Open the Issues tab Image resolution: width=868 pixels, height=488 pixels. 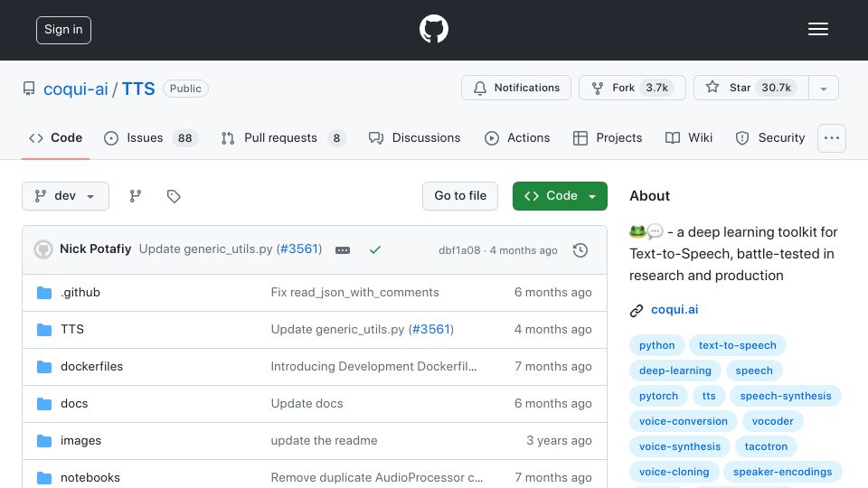(151, 137)
